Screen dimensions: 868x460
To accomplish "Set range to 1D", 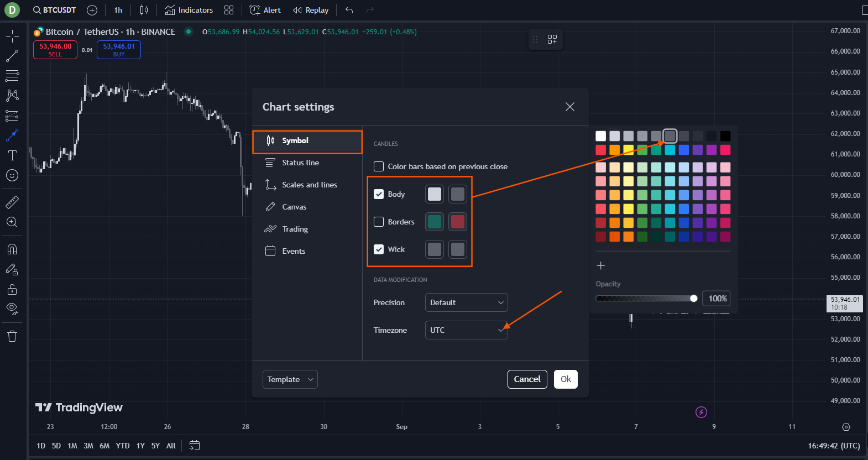I will point(41,446).
